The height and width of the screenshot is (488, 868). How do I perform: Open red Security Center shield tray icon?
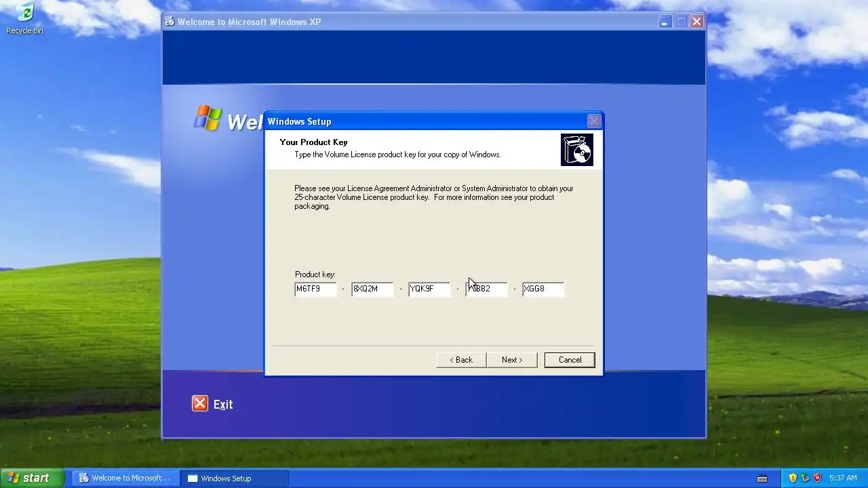[x=817, y=478]
